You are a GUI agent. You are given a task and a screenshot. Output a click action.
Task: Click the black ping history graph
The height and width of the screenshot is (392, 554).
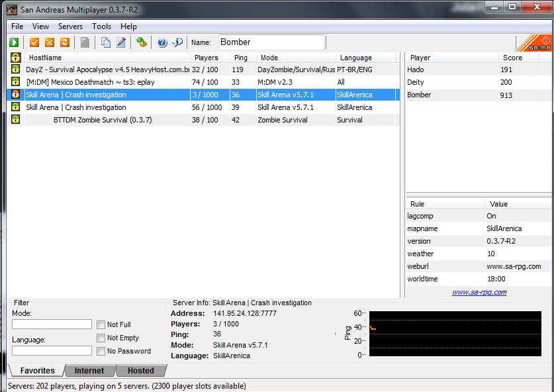pos(455,334)
